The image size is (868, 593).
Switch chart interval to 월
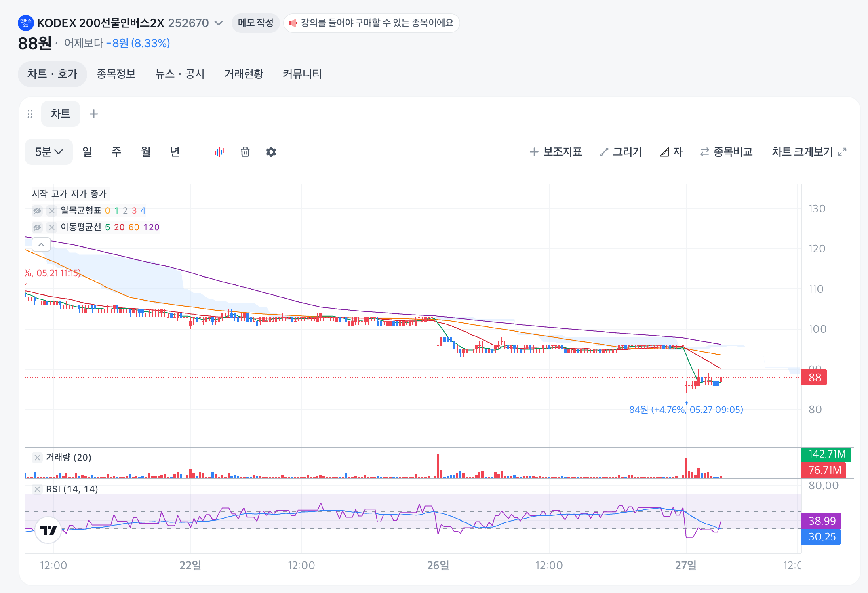(x=145, y=152)
